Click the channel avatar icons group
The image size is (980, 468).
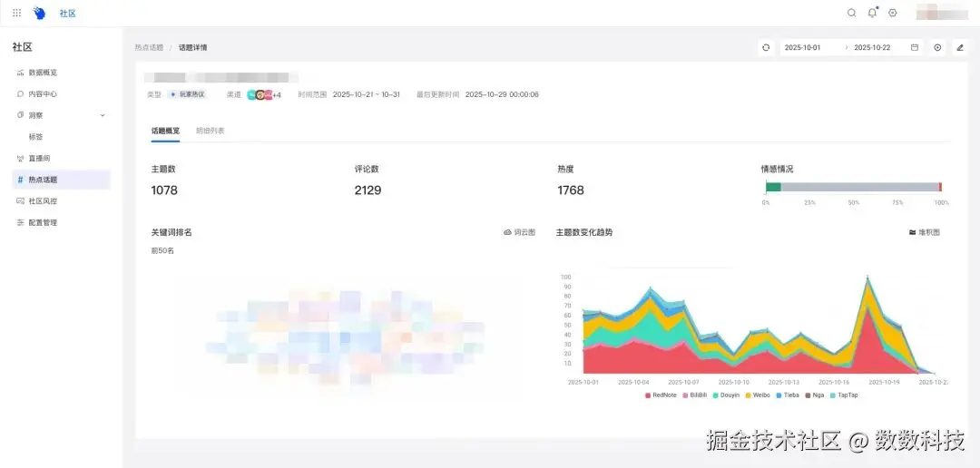pos(260,95)
